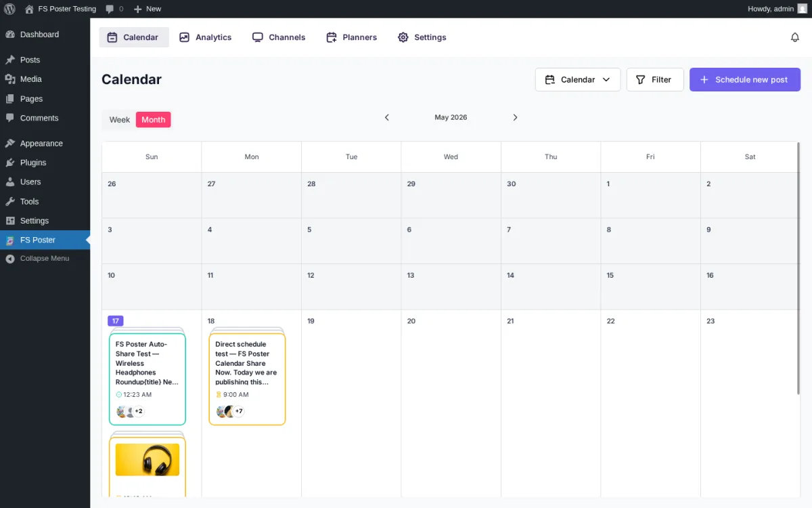Click the Pages icon in sidebar
This screenshot has width=812, height=508.
(x=10, y=99)
